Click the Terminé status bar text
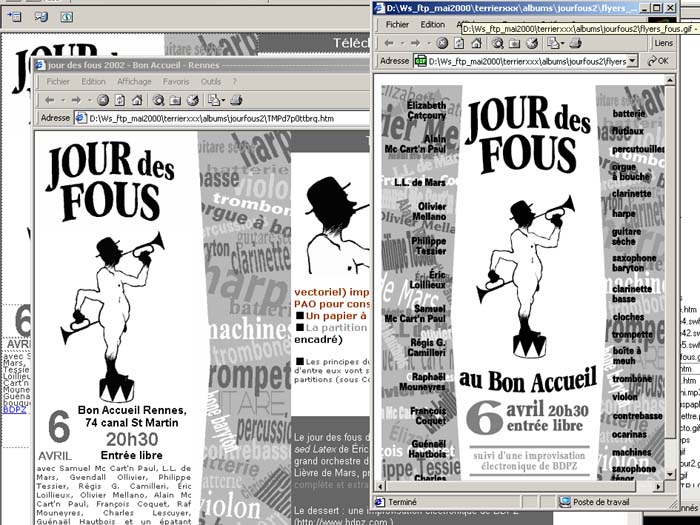The width and height of the screenshot is (700, 525). pos(402,502)
